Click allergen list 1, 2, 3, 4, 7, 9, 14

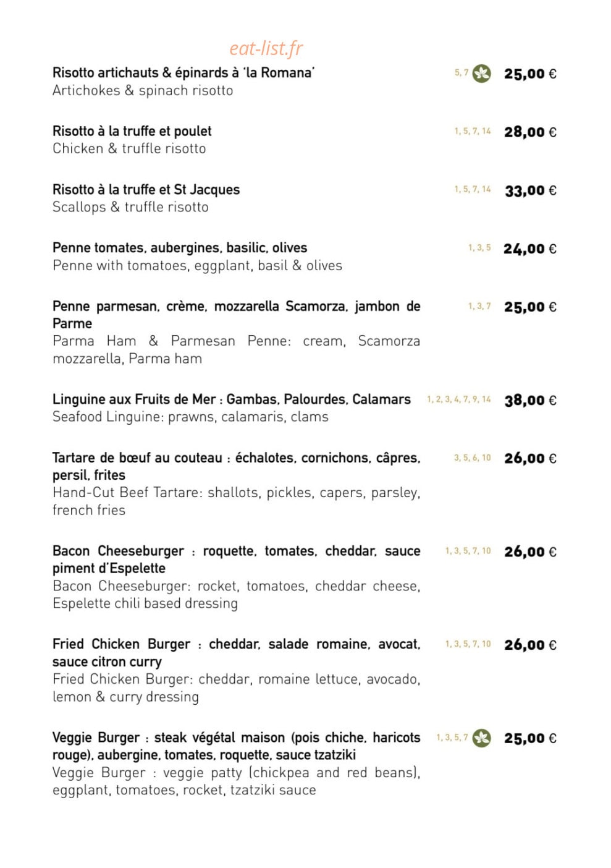(459, 399)
